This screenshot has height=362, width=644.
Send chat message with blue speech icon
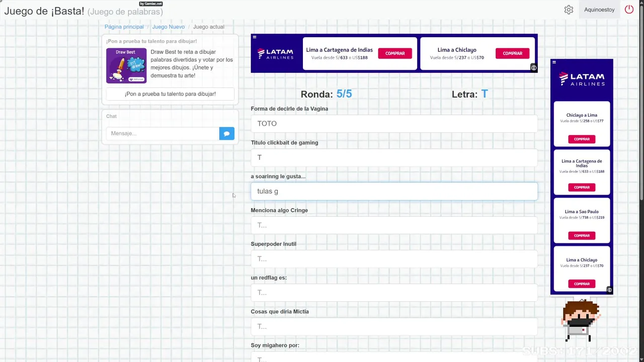(x=226, y=133)
